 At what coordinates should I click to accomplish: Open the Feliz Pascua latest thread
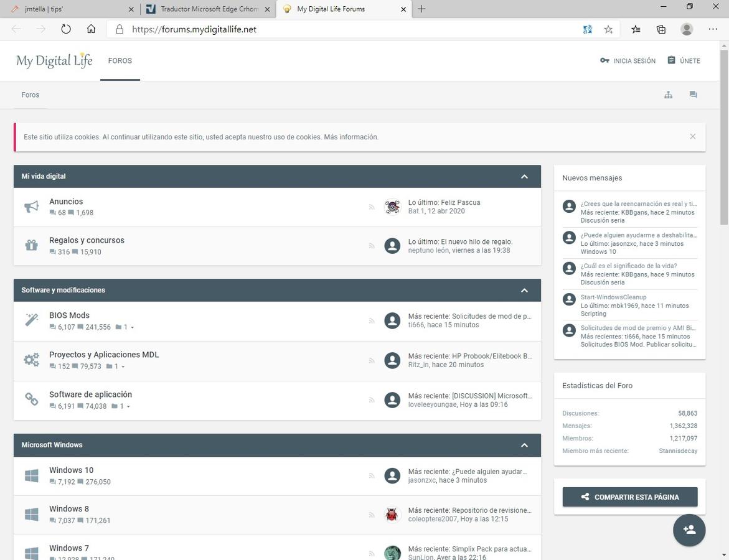460,203
